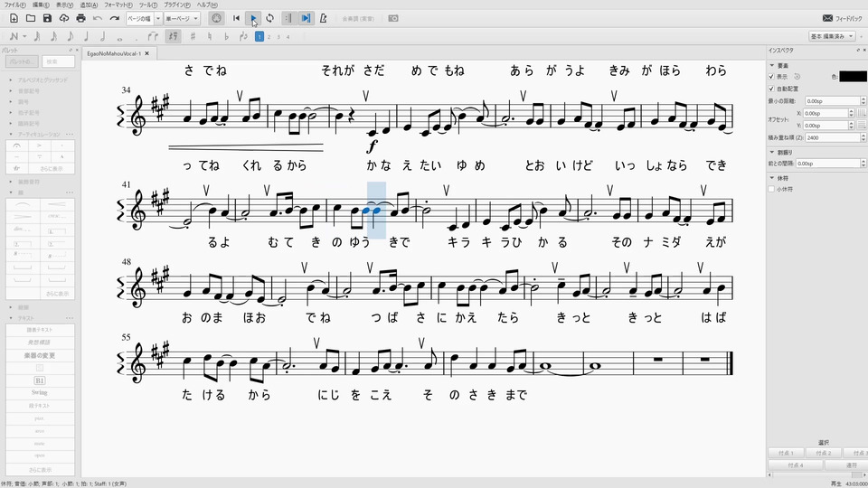
Task: Toggle the 自動配置 checkbox
Action: click(771, 89)
